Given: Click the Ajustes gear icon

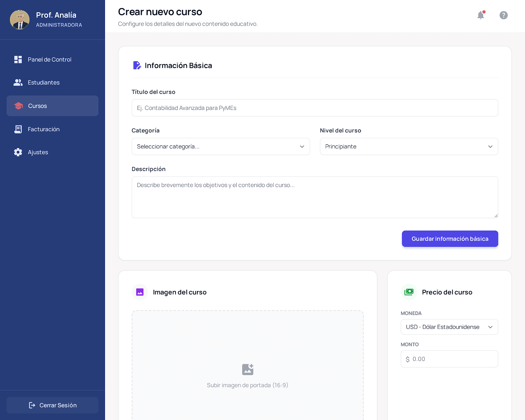Looking at the screenshot, I should [18, 152].
